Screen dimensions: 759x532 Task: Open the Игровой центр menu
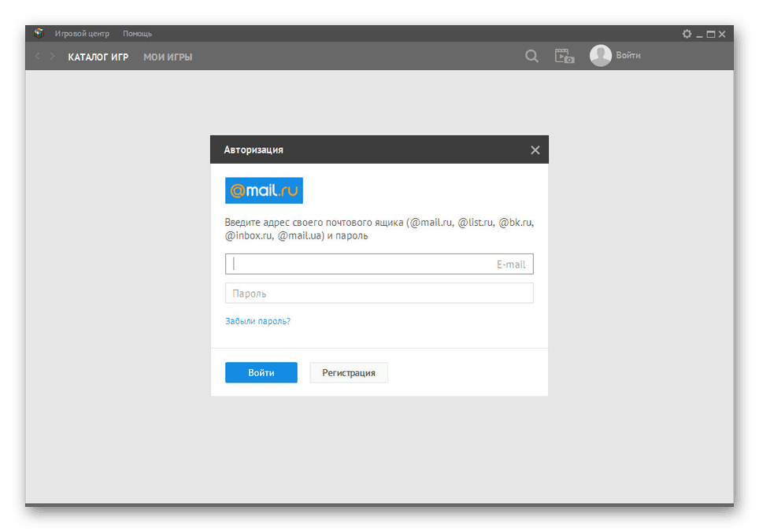82,34
